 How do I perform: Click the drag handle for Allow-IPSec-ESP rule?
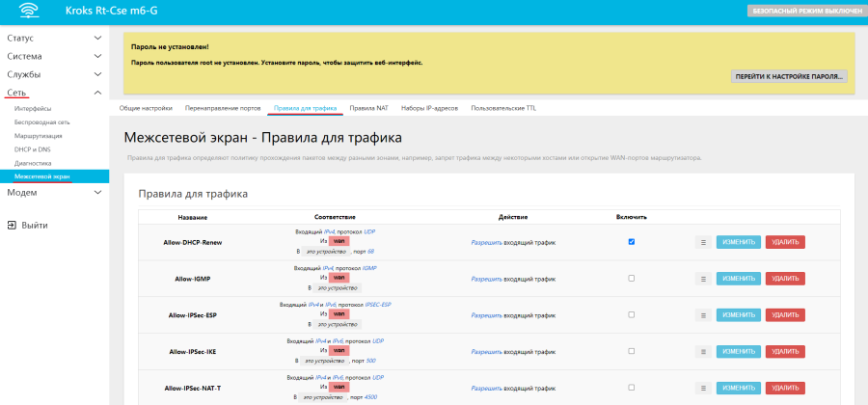pos(703,314)
